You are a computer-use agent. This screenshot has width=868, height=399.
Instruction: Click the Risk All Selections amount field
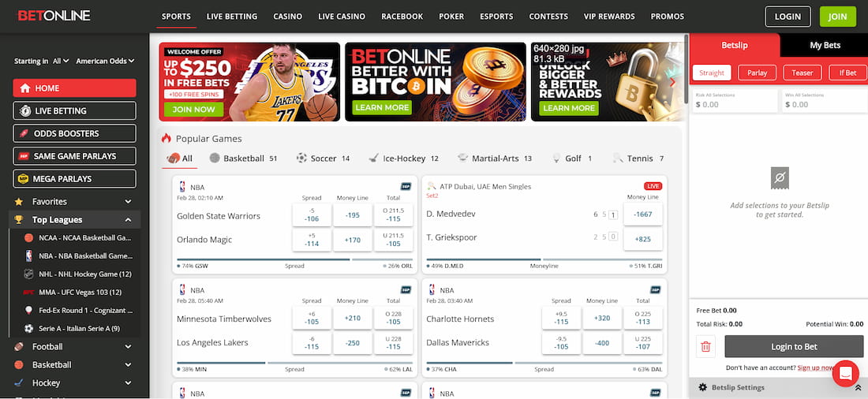[x=735, y=101]
